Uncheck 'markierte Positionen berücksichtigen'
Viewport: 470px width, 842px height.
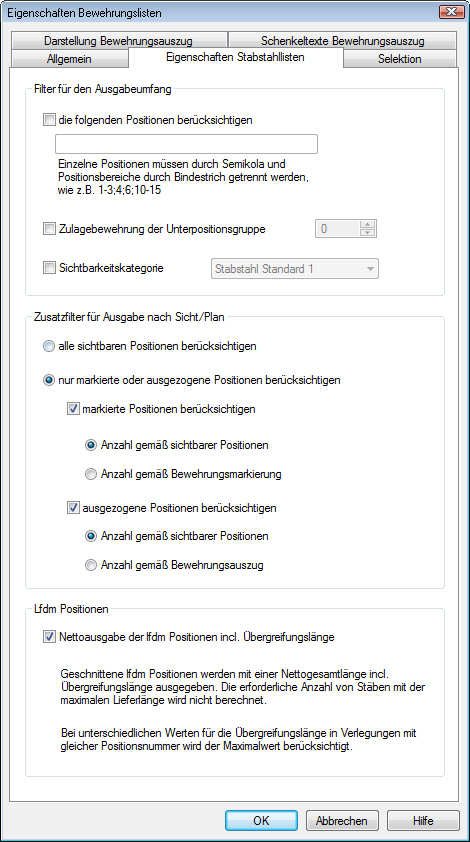73,409
